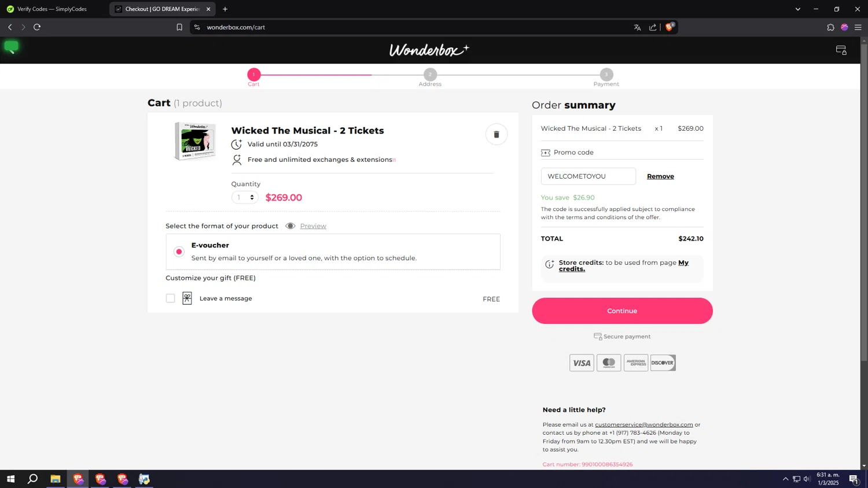Click the taskbar clock and date

click(x=827, y=479)
